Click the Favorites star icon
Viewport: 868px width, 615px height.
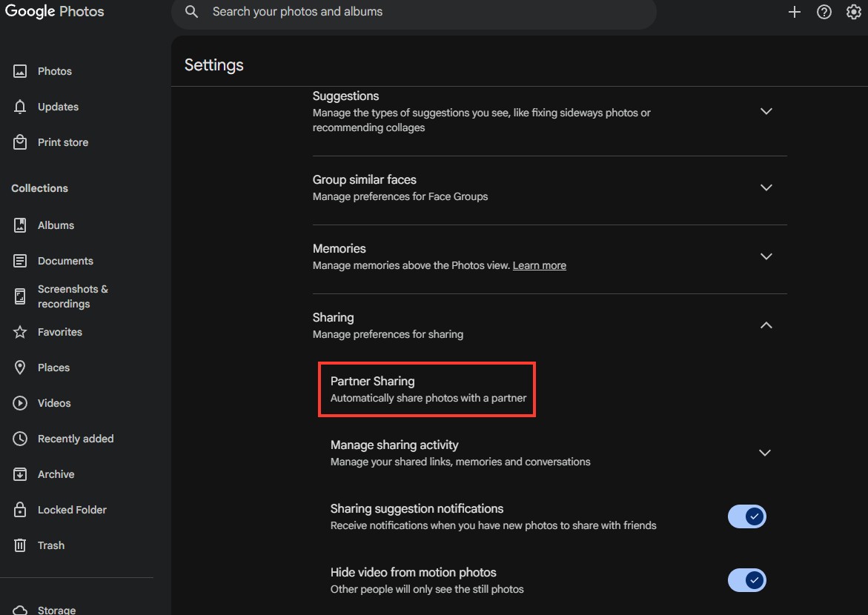point(20,332)
